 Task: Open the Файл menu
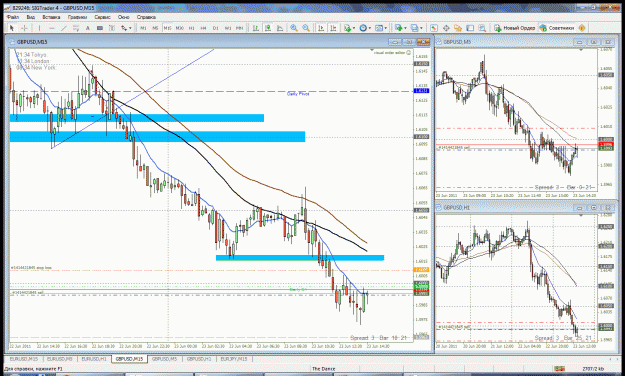13,17
